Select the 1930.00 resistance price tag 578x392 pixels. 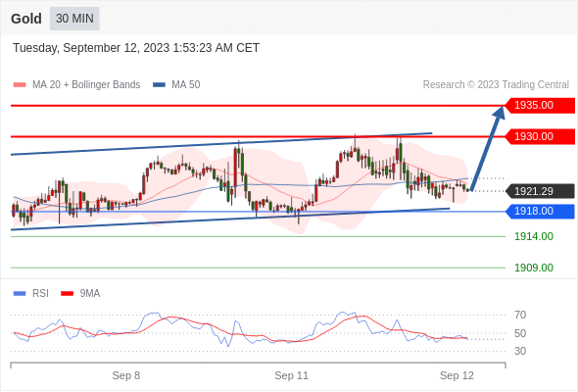click(x=540, y=137)
